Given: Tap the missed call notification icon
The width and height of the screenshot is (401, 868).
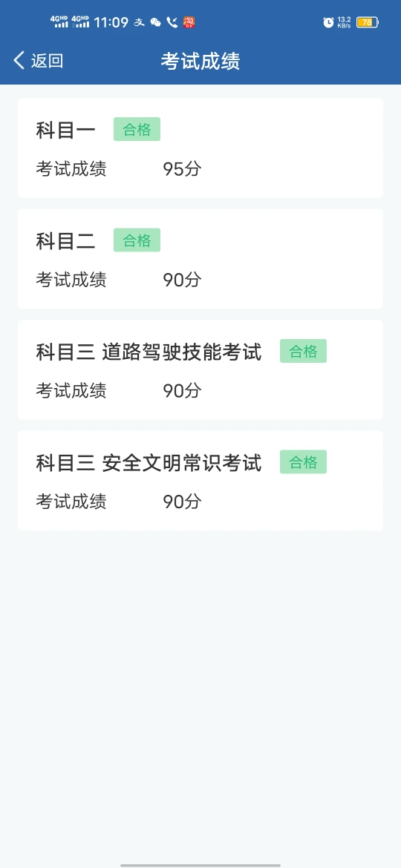Looking at the screenshot, I should [x=172, y=22].
